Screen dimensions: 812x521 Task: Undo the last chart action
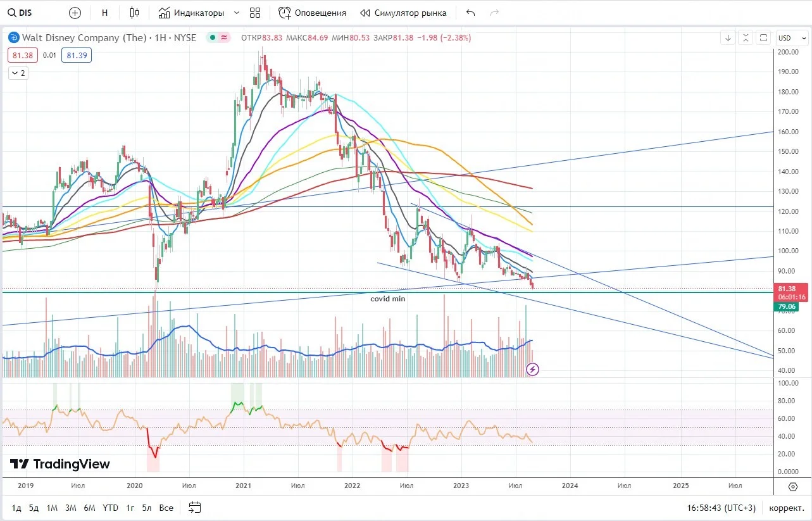point(470,13)
